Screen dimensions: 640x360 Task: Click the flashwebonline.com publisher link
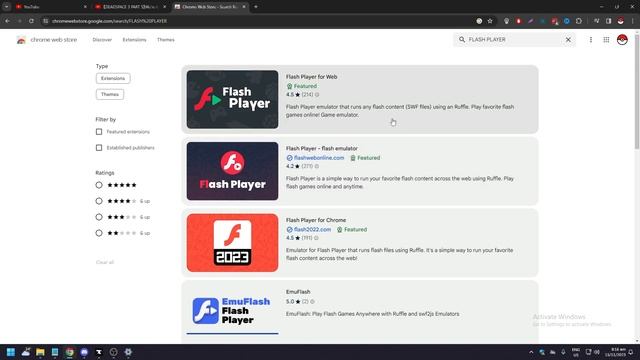319,158
